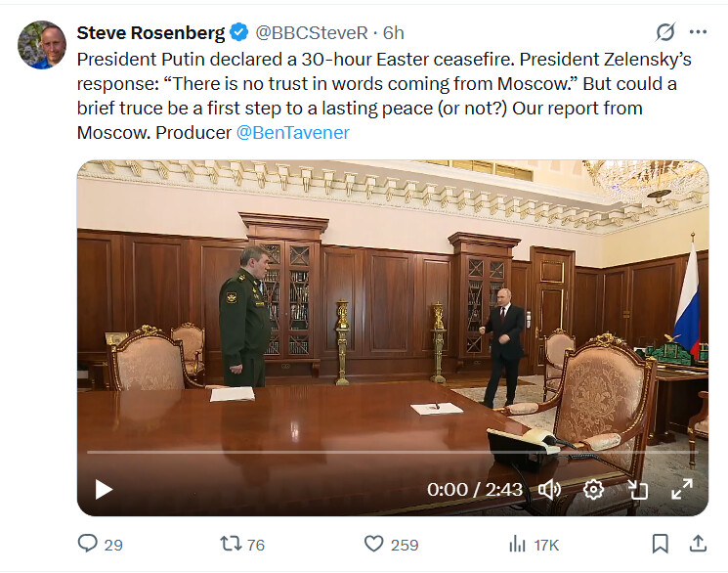Enter fullscreen video mode
This screenshot has height=573, width=728.
(681, 489)
